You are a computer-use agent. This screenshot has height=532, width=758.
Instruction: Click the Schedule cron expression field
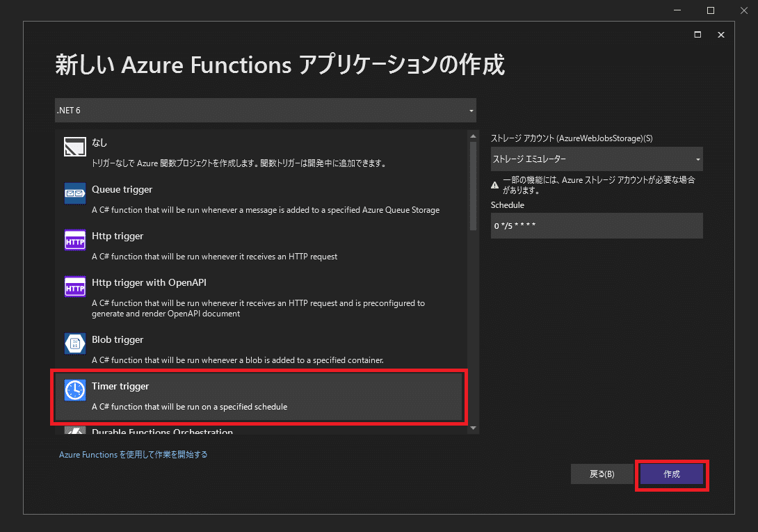pyautogui.click(x=597, y=226)
